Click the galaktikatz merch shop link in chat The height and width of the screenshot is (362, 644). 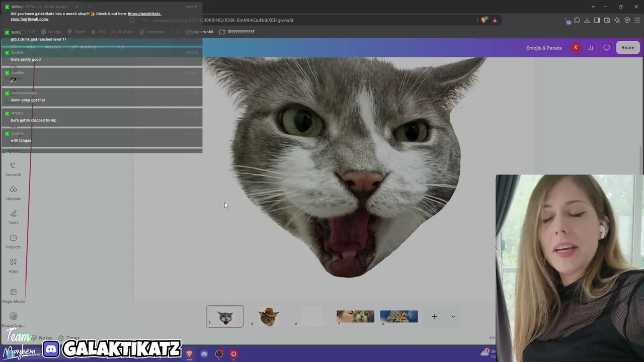(86, 17)
